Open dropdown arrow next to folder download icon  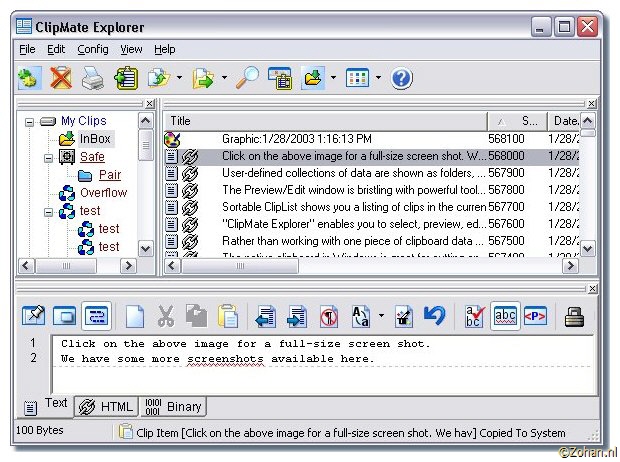click(333, 78)
